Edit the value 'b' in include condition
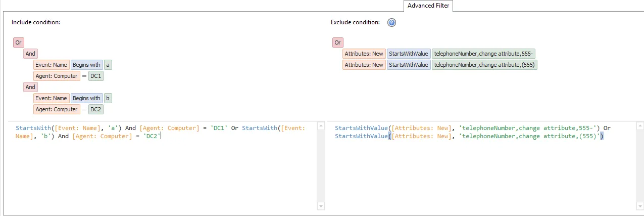 click(x=109, y=98)
